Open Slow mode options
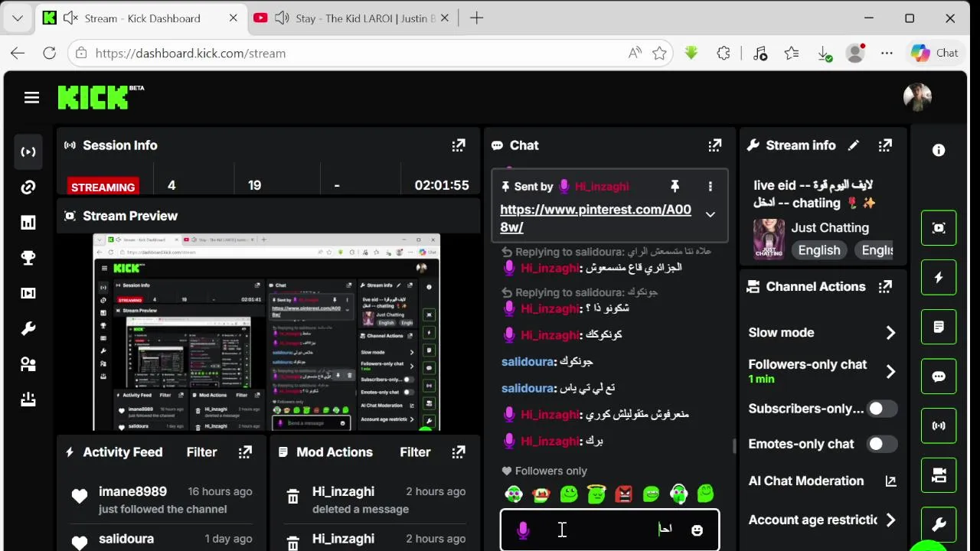 click(822, 332)
